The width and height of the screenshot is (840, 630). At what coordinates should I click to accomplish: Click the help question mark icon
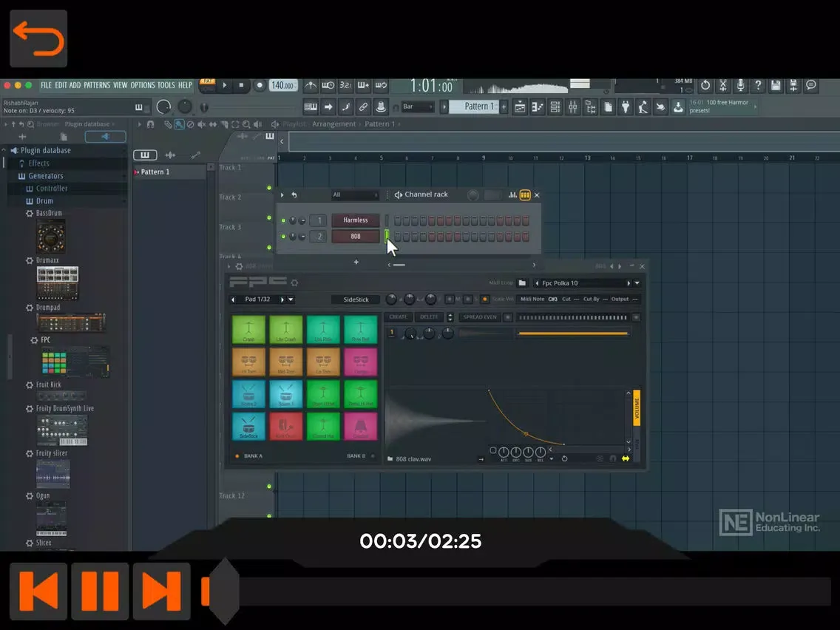pyautogui.click(x=758, y=85)
